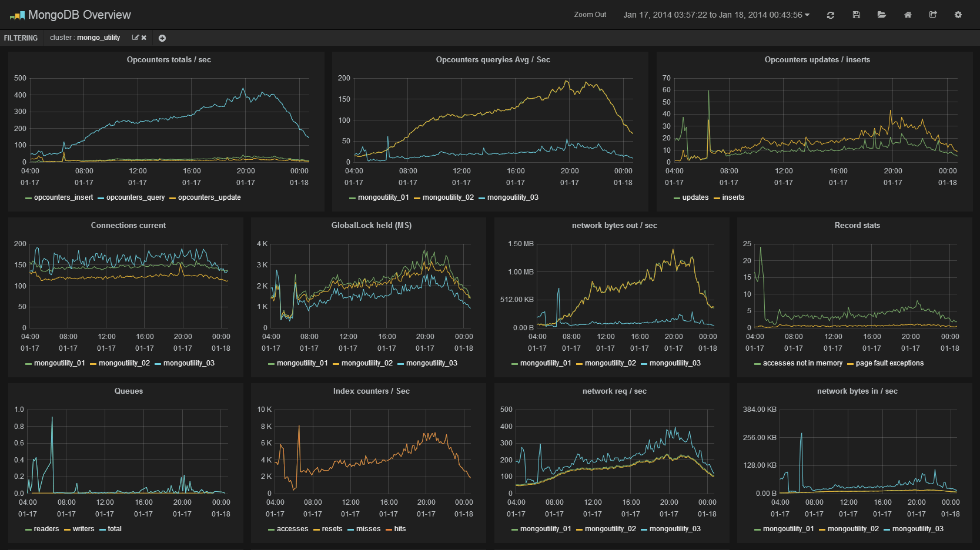Viewport: 980px width, 550px height.
Task: Open Queues panel title menu
Action: tap(129, 391)
